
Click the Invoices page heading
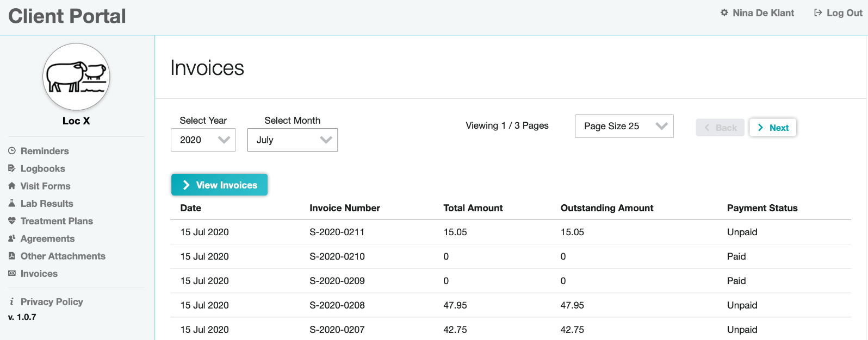[x=207, y=68]
